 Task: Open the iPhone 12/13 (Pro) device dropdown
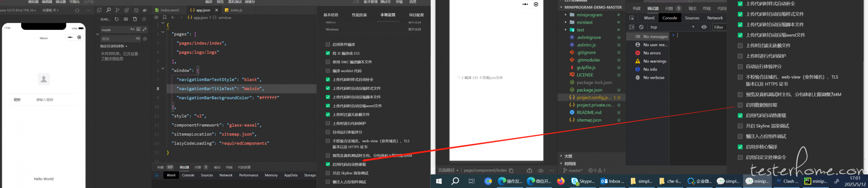coord(18,10)
